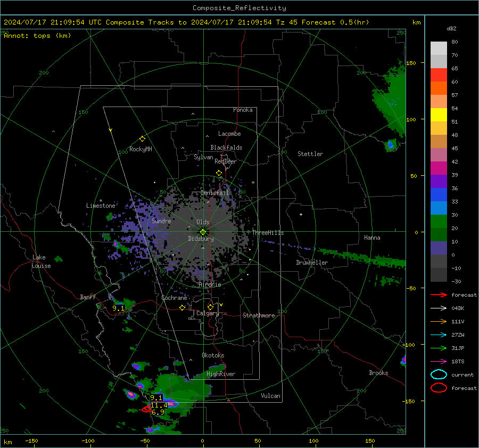
Task: Click the Olds map label
Action: 203,222
